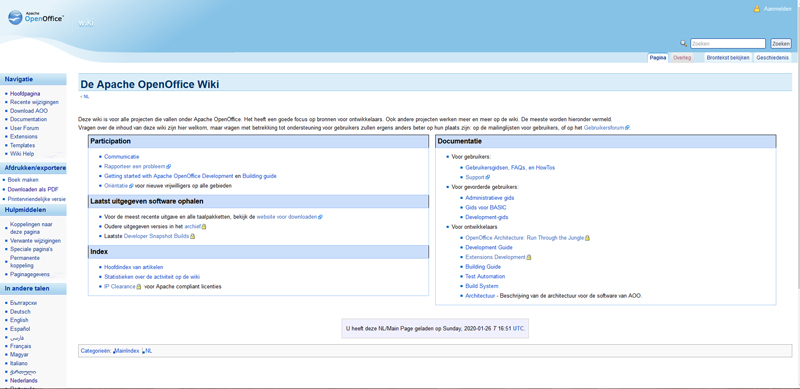Click the user icon beside Aanmelden
The height and width of the screenshot is (389, 800).
(x=757, y=9)
